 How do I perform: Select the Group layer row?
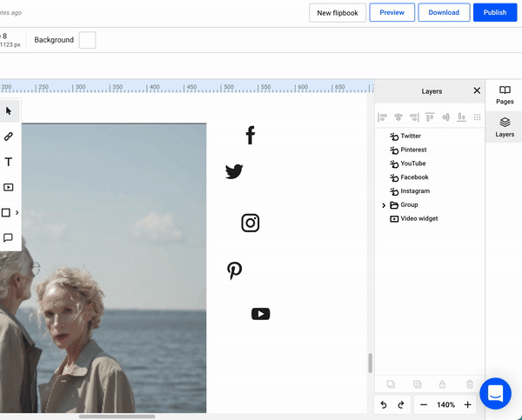point(430,204)
